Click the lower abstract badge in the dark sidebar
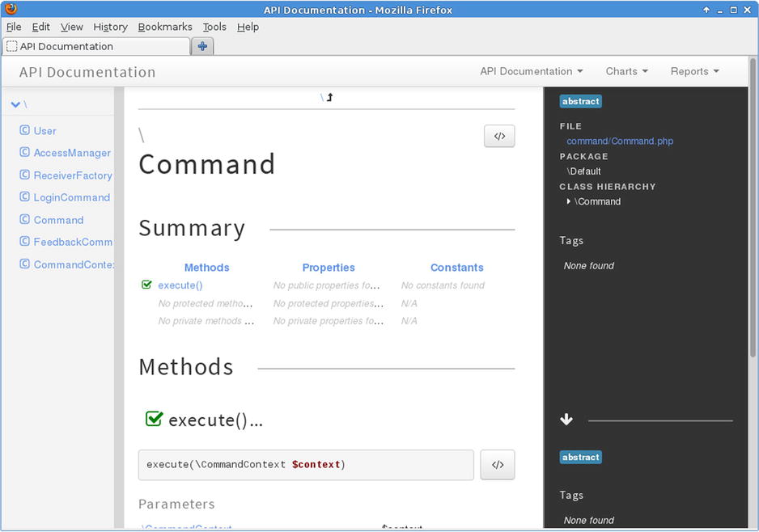Image resolution: width=759 pixels, height=532 pixels. pos(580,457)
